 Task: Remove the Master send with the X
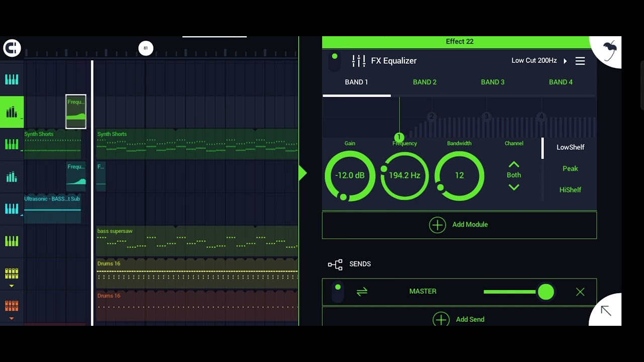580,292
